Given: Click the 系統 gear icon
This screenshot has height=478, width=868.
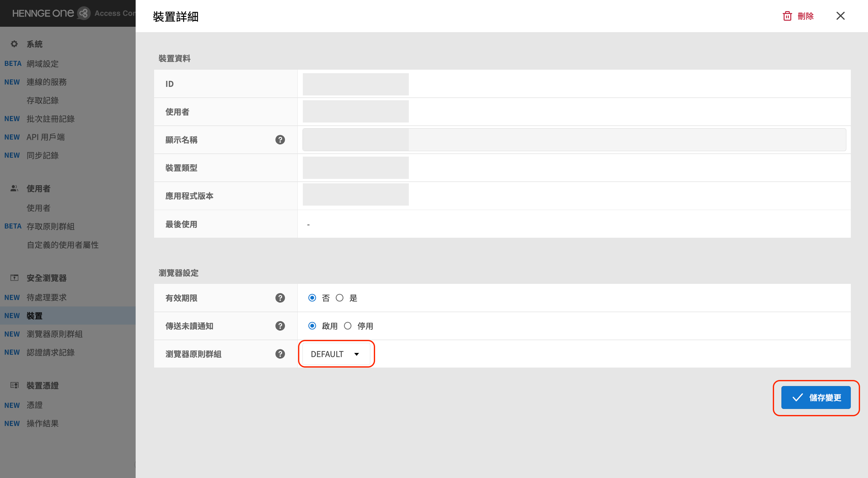Looking at the screenshot, I should (14, 44).
